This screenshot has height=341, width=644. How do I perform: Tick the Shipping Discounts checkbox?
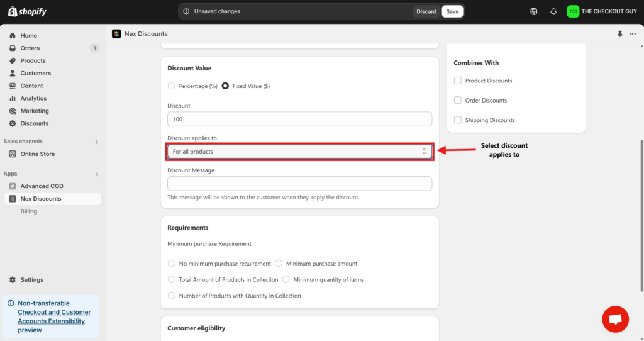(x=458, y=120)
